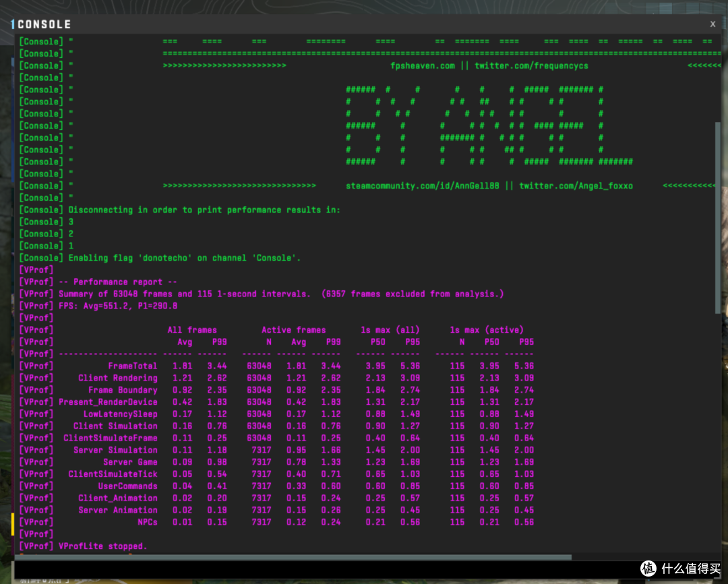Click the '1s max (all)' column header

tap(390, 330)
